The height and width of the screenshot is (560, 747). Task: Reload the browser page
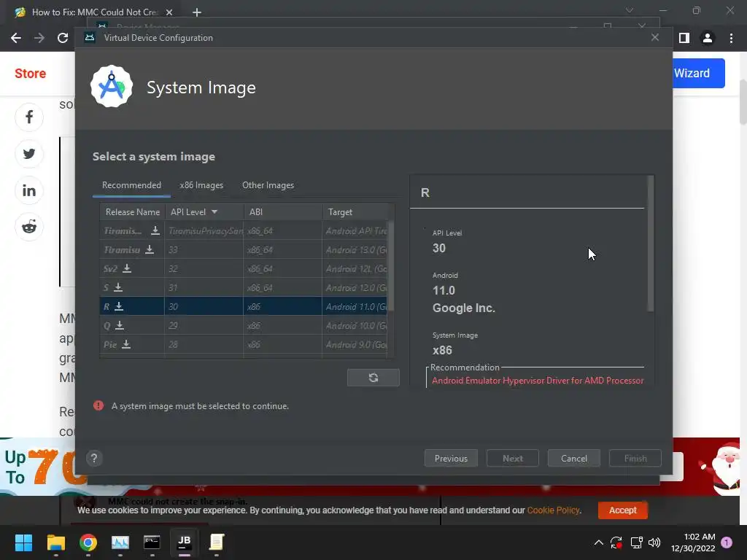coord(63,38)
